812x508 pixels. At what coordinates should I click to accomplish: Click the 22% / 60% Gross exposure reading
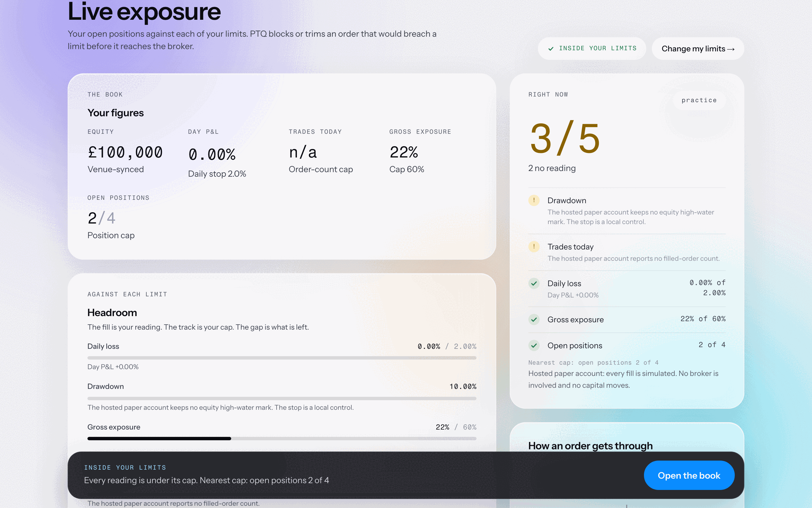(456, 427)
